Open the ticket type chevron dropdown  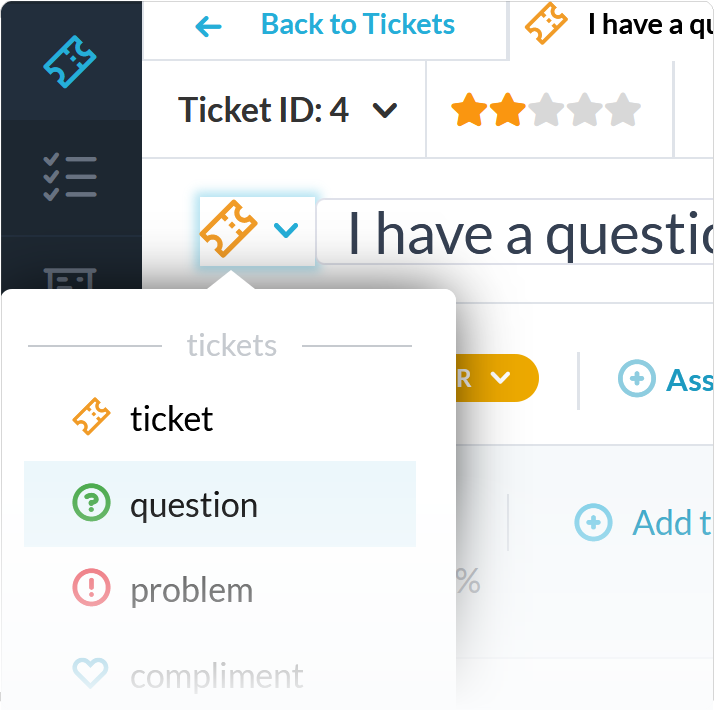pos(286,230)
